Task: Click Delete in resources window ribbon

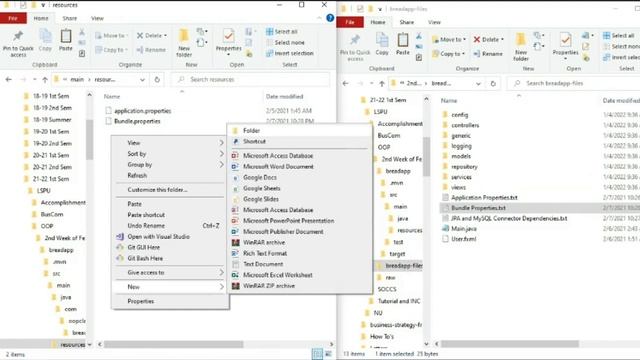Action: coord(152,36)
